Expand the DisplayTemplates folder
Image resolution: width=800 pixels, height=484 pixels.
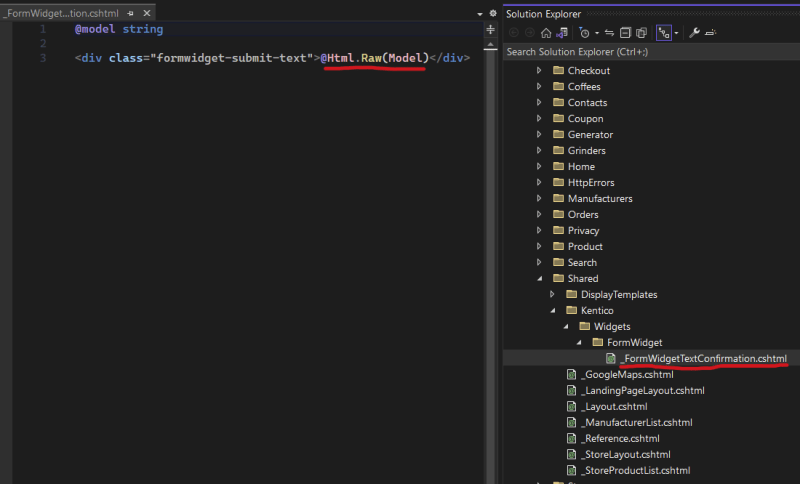tap(552, 294)
